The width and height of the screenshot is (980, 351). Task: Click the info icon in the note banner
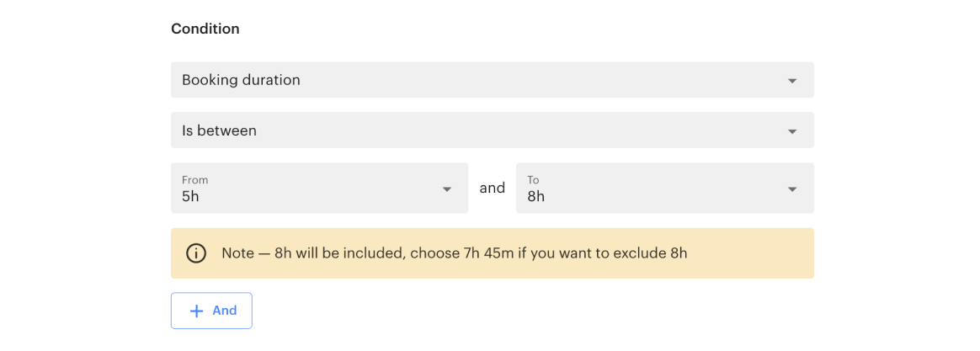(196, 253)
